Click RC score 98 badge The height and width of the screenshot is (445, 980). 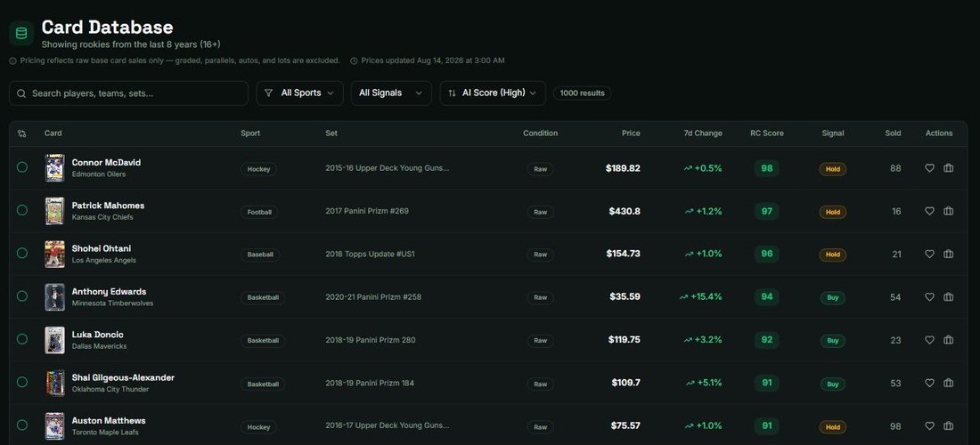coord(767,168)
